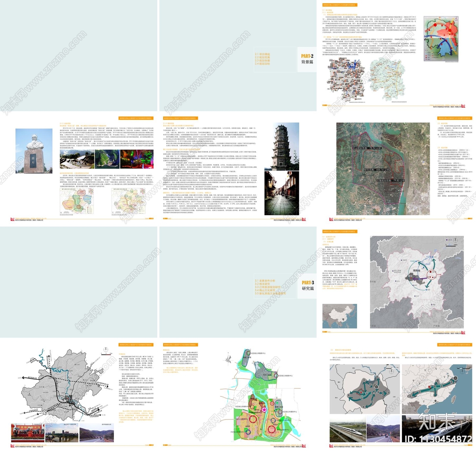
Task: Click the Tongji institute footer logo, satellite page
Action: [x=332, y=219]
